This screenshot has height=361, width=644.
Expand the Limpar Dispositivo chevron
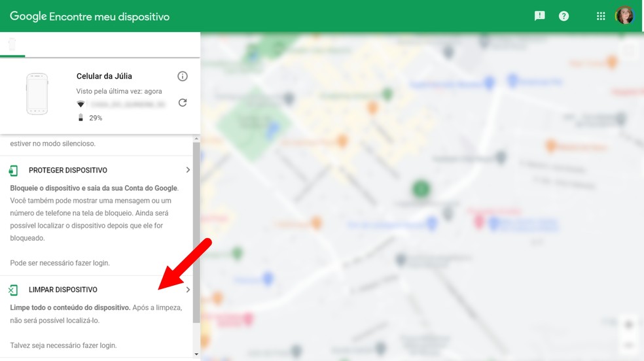[188, 290]
